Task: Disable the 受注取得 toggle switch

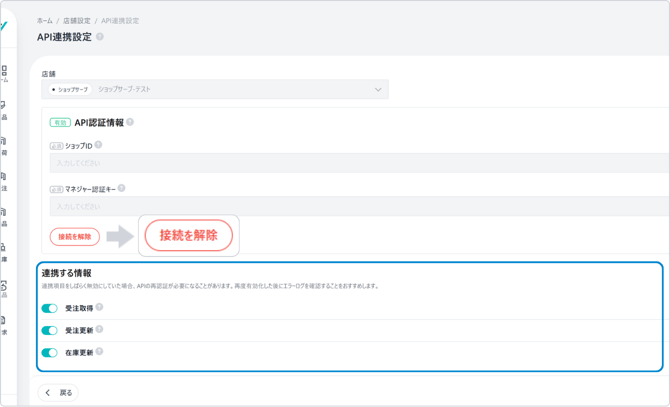Action: (x=50, y=309)
